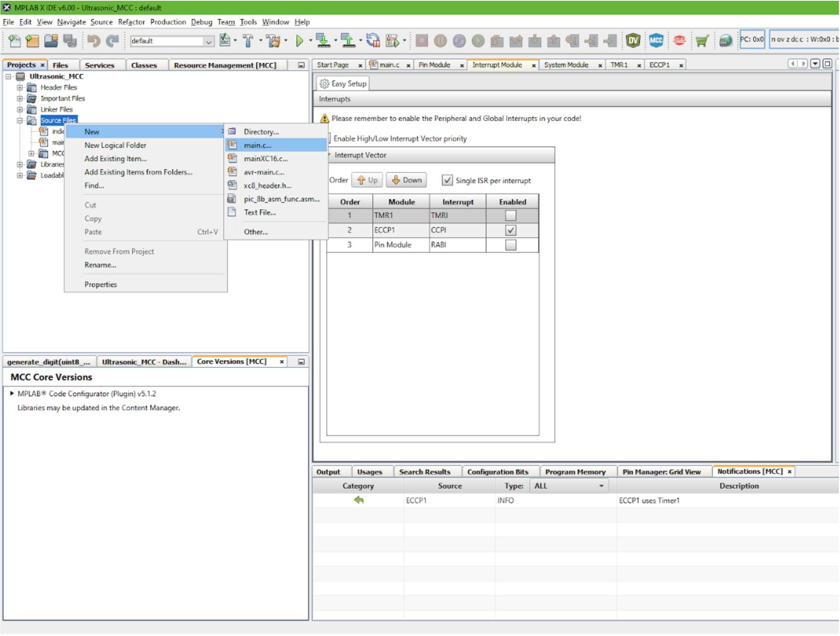The height and width of the screenshot is (636, 840).
Task: Click Read Device Memory up-arrow icon
Action: click(x=348, y=41)
